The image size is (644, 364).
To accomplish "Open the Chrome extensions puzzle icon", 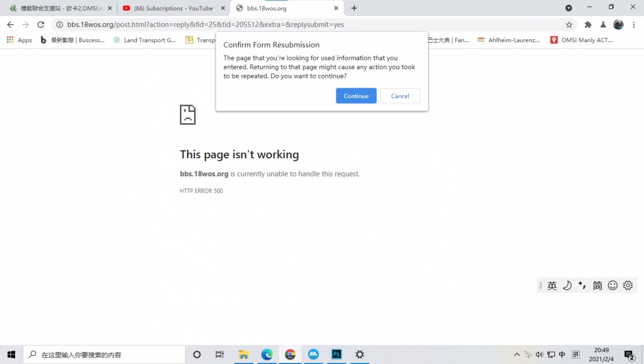I will (588, 25).
